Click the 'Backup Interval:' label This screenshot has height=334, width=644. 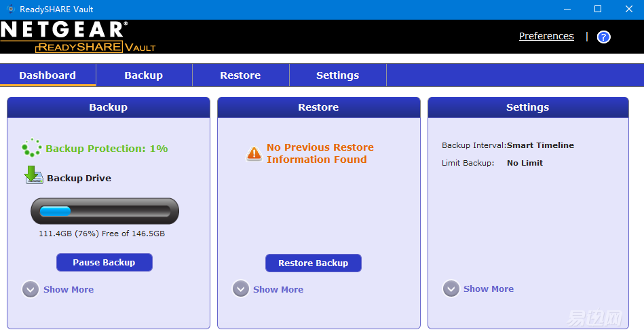click(x=474, y=145)
